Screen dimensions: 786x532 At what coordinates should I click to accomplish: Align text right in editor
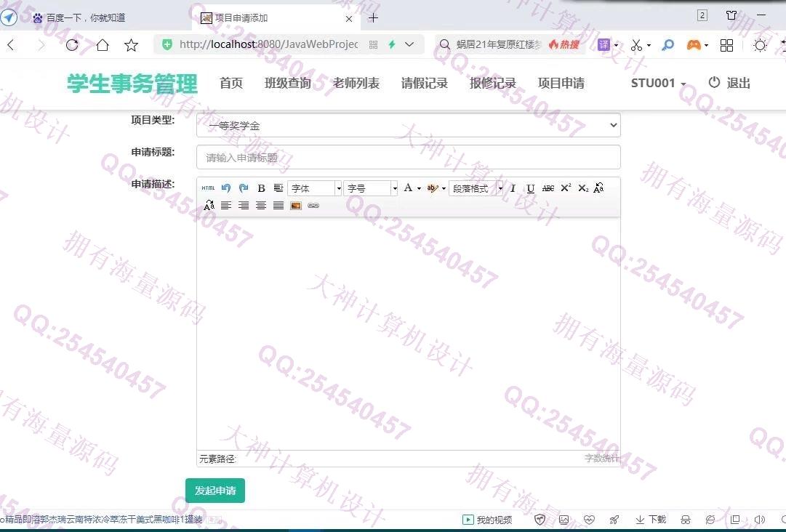244,206
